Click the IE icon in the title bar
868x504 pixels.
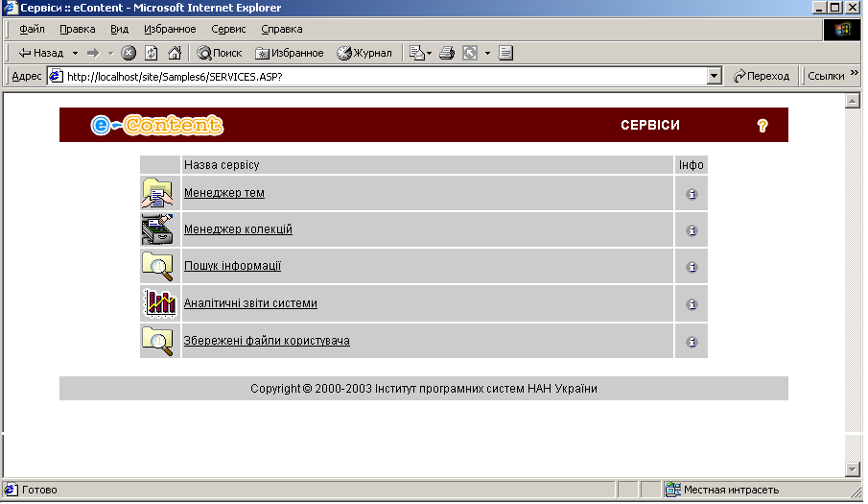11,8
